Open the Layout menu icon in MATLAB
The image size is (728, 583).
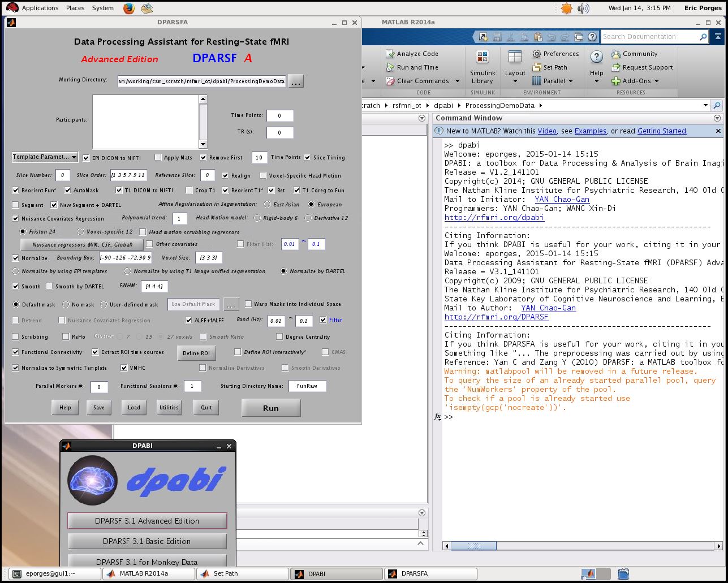point(515,57)
